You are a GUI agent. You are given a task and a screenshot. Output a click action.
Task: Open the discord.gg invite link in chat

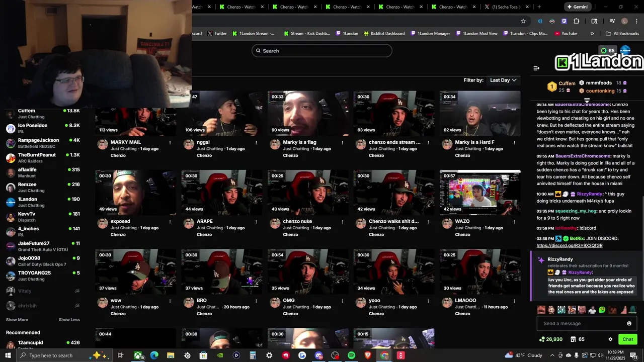click(x=570, y=246)
